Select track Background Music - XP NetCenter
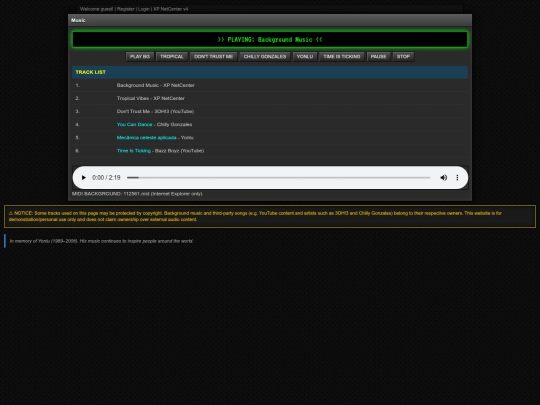The image size is (540, 405). tap(270, 85)
